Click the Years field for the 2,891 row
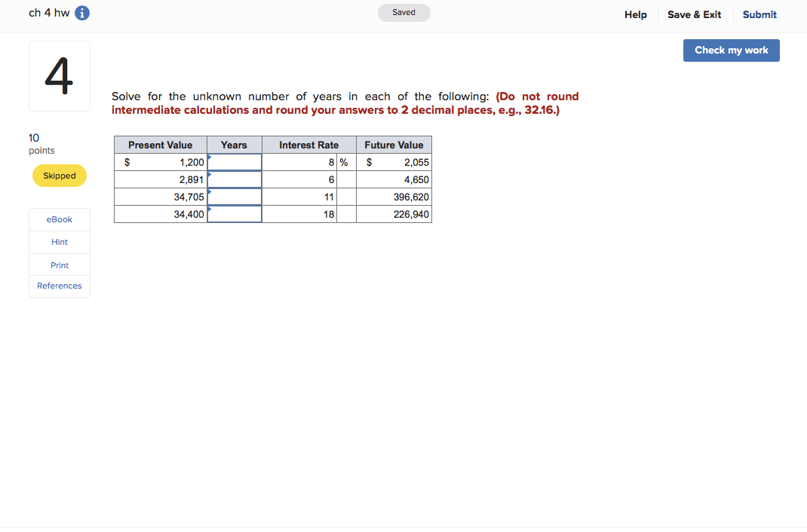Image resolution: width=807 pixels, height=532 pixels. [x=234, y=180]
